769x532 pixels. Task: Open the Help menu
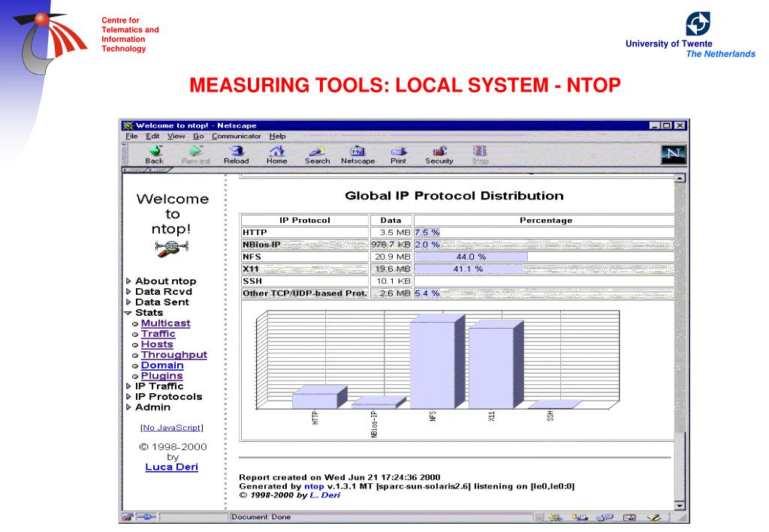[x=277, y=136]
